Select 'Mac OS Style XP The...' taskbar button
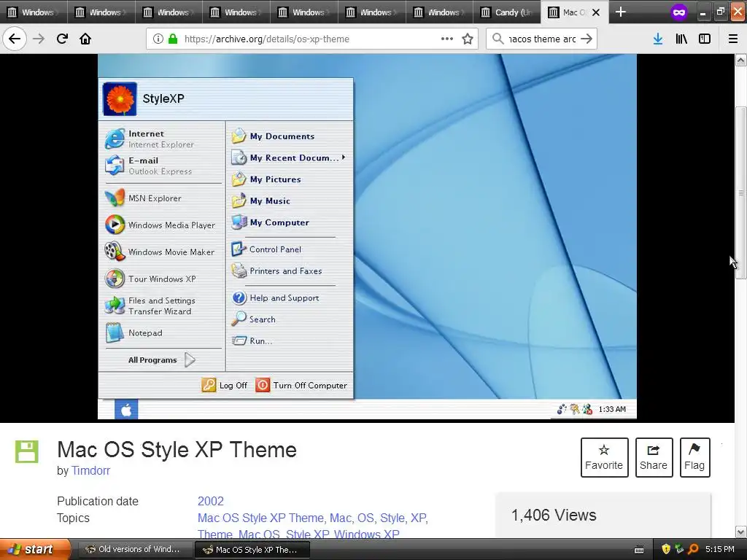Screen dimensions: 747x560 252,550
